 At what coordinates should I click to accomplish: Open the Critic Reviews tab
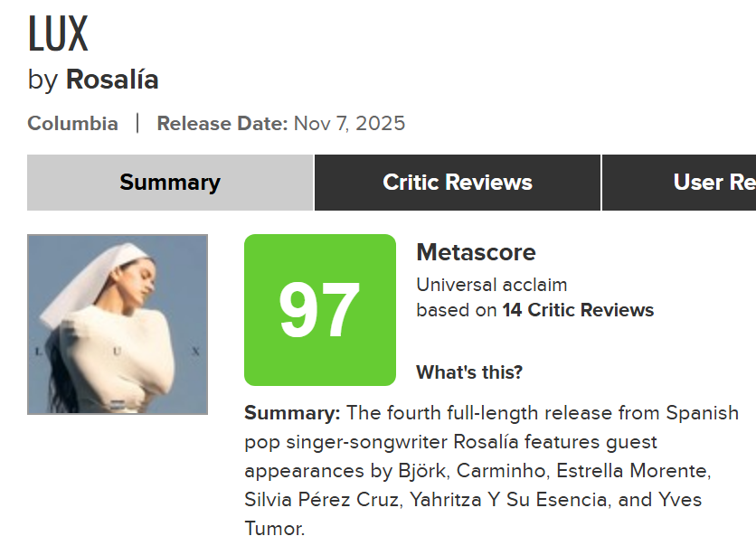(457, 183)
